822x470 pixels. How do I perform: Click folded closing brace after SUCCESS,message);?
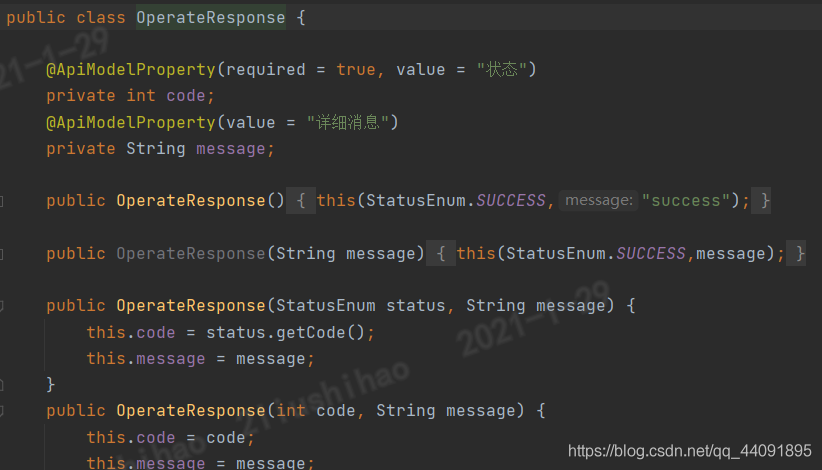[799, 254]
